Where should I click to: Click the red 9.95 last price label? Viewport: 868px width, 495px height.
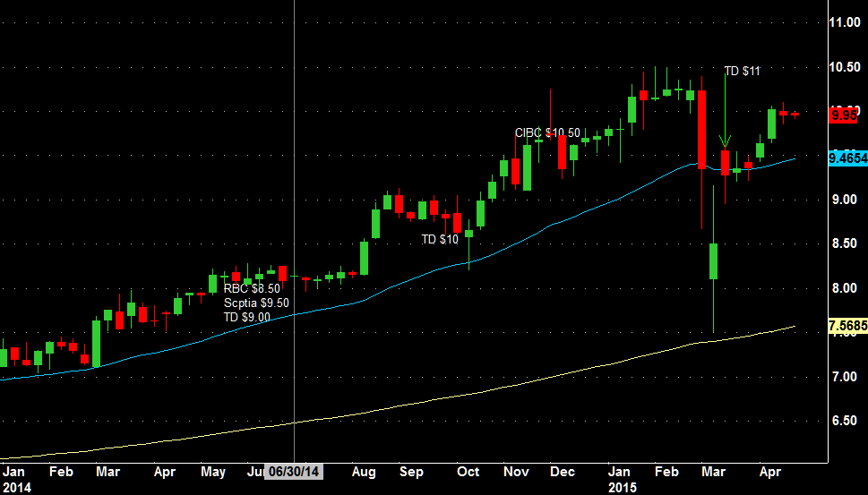coord(844,115)
